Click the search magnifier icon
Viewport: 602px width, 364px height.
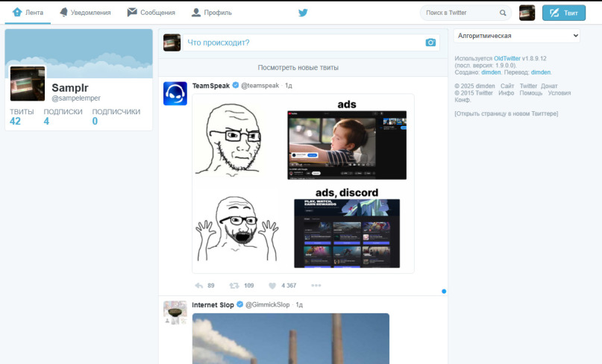click(503, 13)
